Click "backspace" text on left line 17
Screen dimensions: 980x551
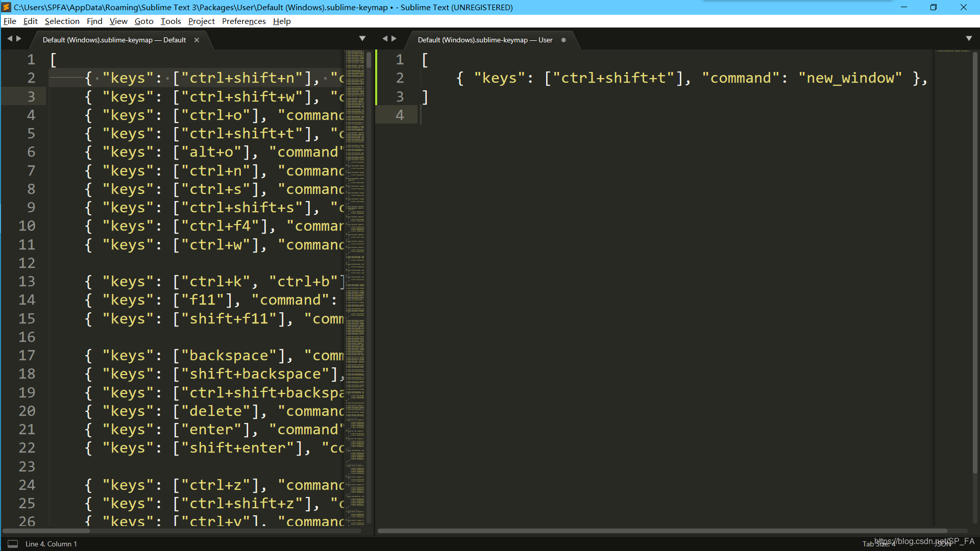(x=229, y=356)
